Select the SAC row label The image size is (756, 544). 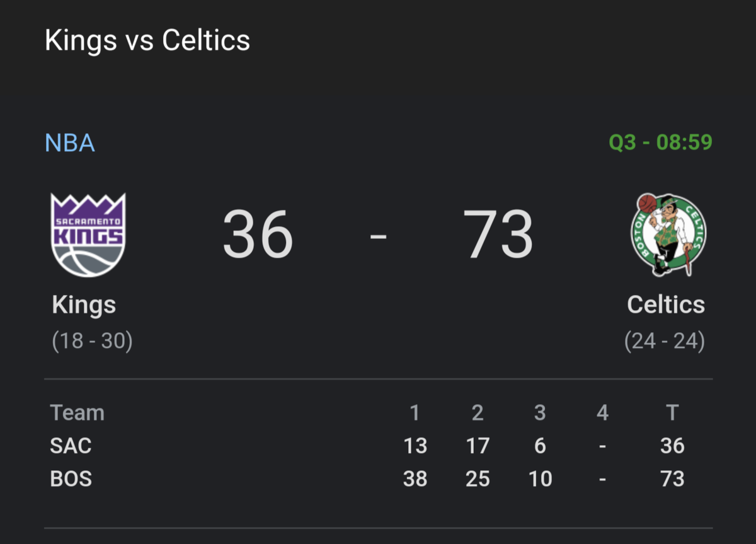71,446
